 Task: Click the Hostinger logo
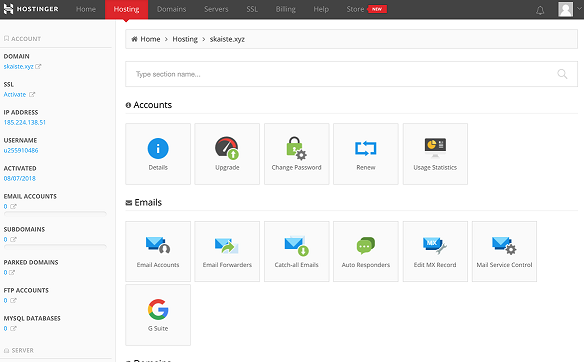31,9
